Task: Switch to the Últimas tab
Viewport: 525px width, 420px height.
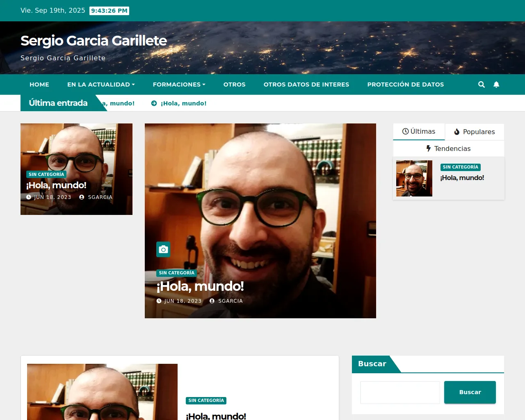Action: (x=419, y=132)
